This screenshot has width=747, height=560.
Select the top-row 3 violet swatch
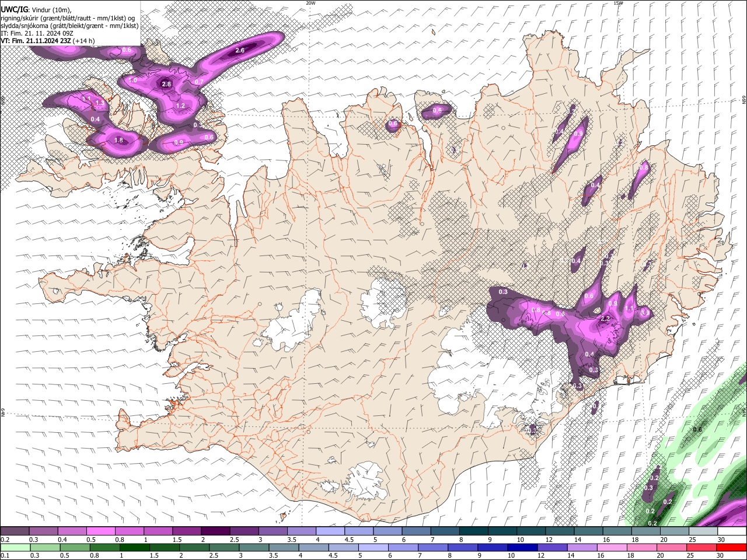point(273,531)
